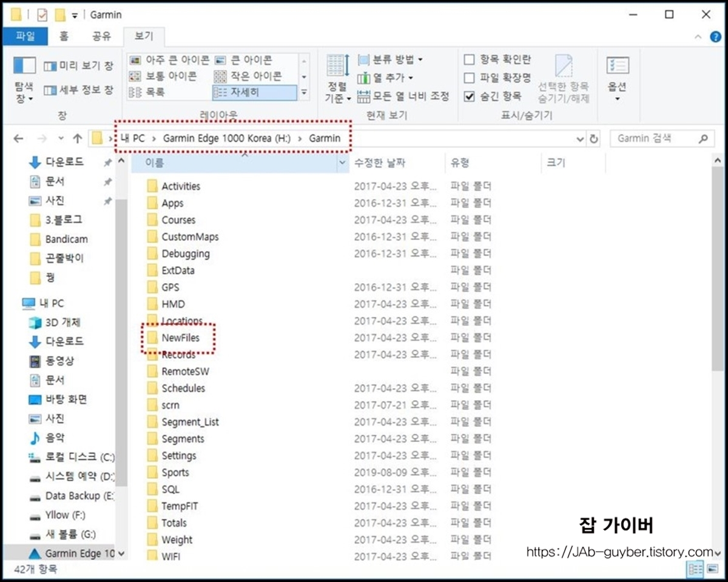Click 내 PC in the address breadcrumb
This screenshot has width=728, height=582.
point(132,138)
